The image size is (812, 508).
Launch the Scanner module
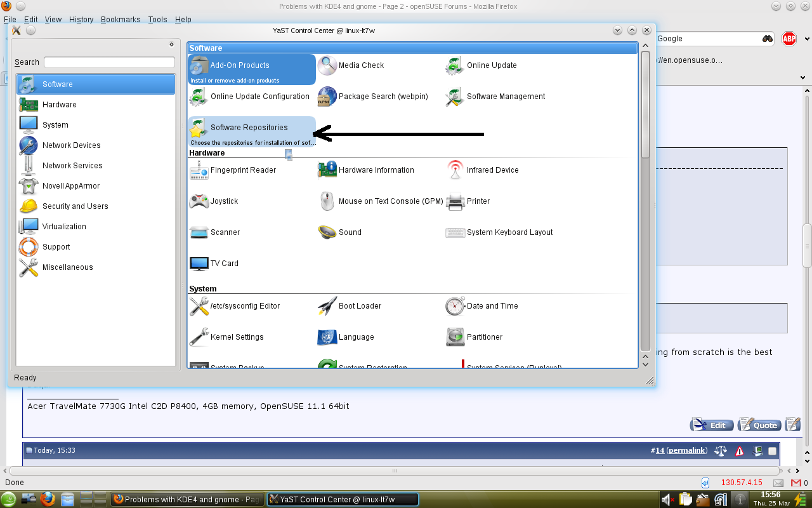(x=214, y=232)
